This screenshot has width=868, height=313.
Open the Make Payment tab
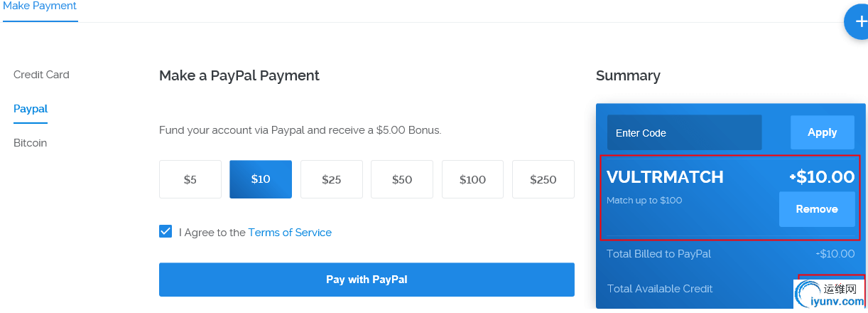(40, 6)
